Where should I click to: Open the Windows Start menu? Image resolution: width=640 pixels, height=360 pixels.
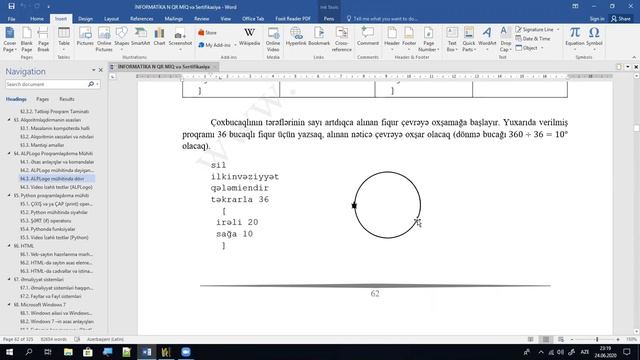coord(9,352)
